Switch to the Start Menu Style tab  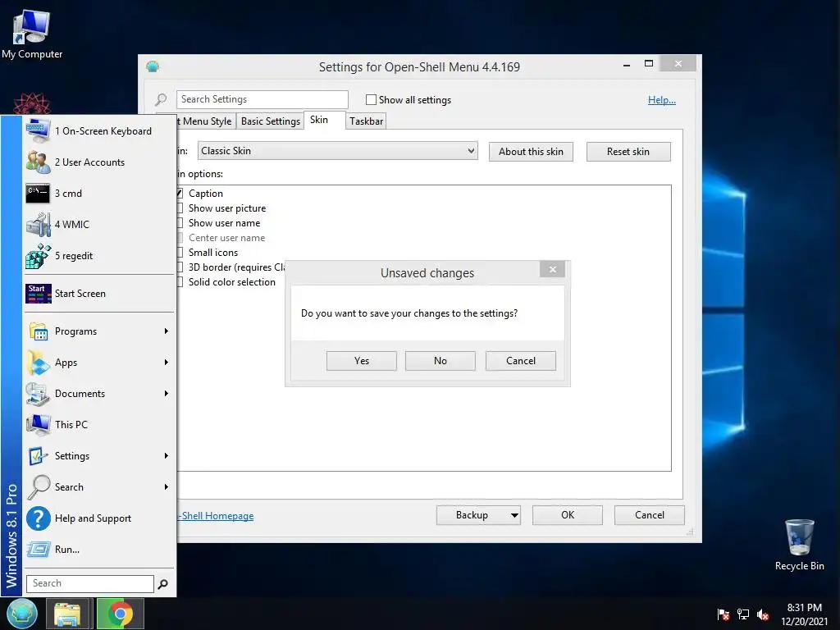tap(206, 121)
